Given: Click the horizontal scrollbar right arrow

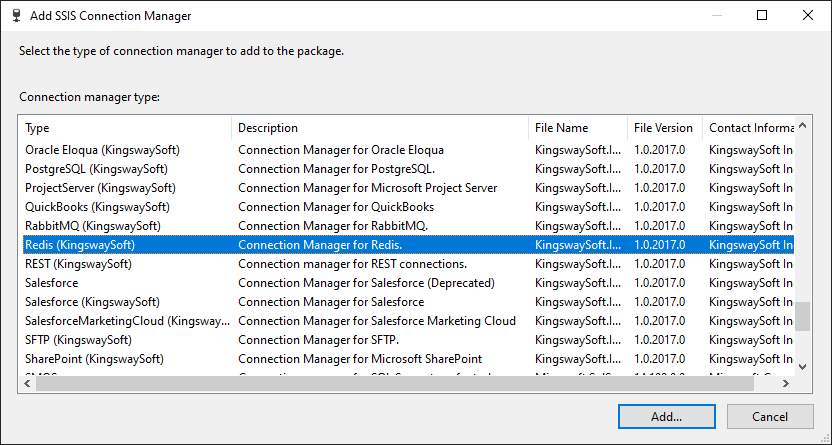Looking at the screenshot, I should [x=786, y=383].
